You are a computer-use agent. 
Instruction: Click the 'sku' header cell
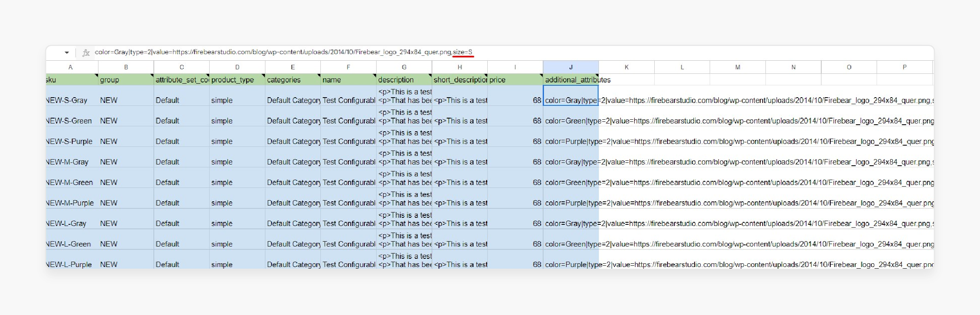tap(72, 80)
